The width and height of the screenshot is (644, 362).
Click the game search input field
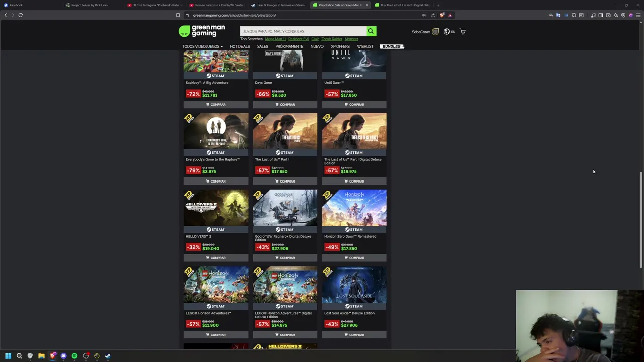pos(303,31)
